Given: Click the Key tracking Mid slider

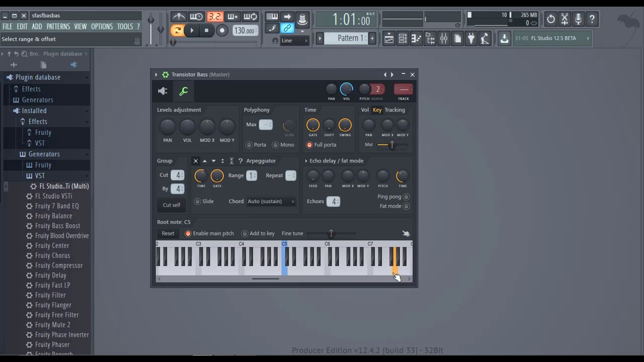Looking at the screenshot, I should (392, 145).
